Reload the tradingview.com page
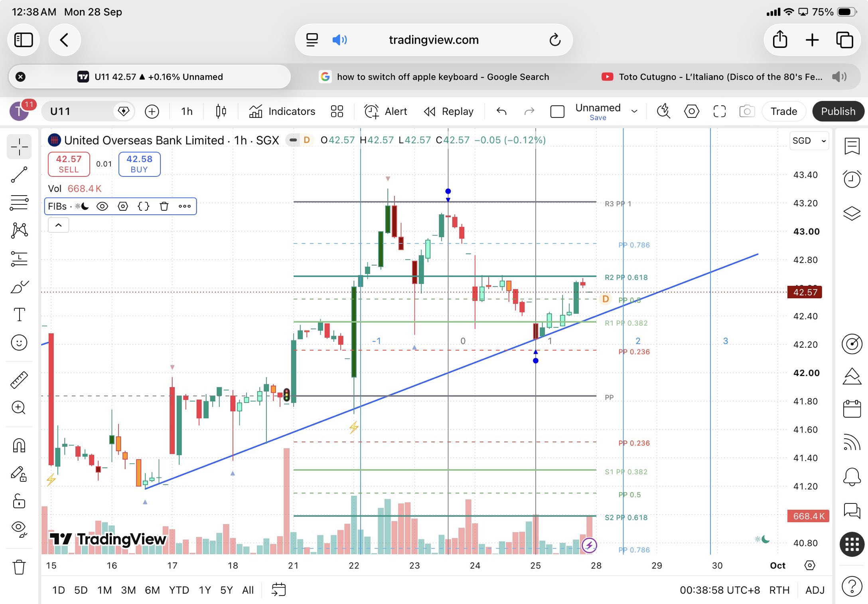868x604 pixels. click(555, 40)
